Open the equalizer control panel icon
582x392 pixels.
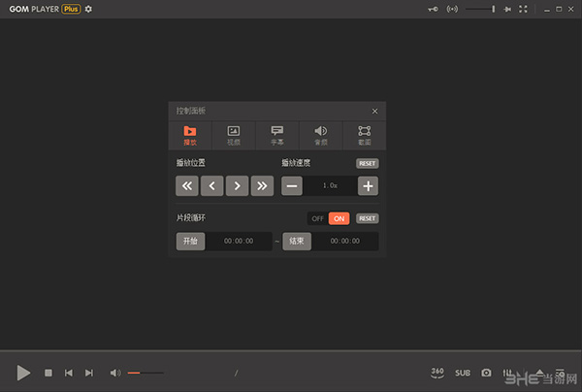click(x=507, y=373)
